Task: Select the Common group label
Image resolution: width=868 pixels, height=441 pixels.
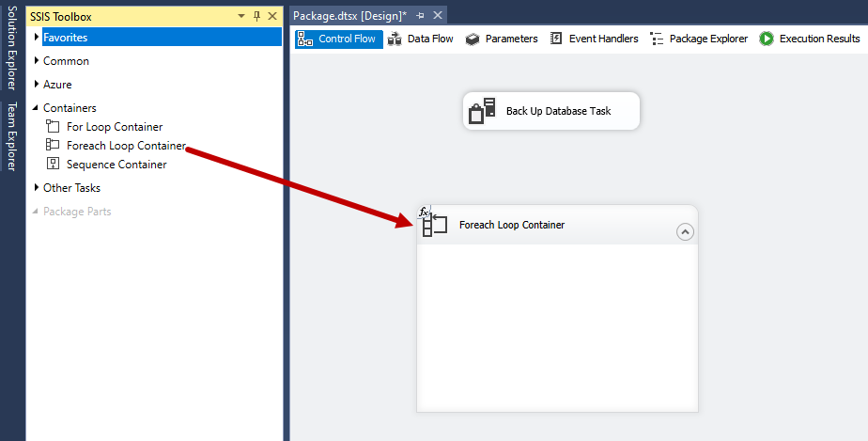Action: point(66,60)
